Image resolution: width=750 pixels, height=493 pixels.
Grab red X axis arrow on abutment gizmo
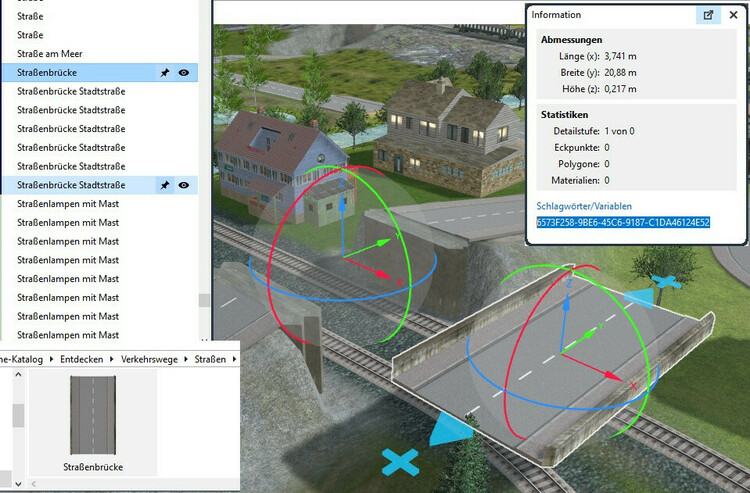[384, 274]
